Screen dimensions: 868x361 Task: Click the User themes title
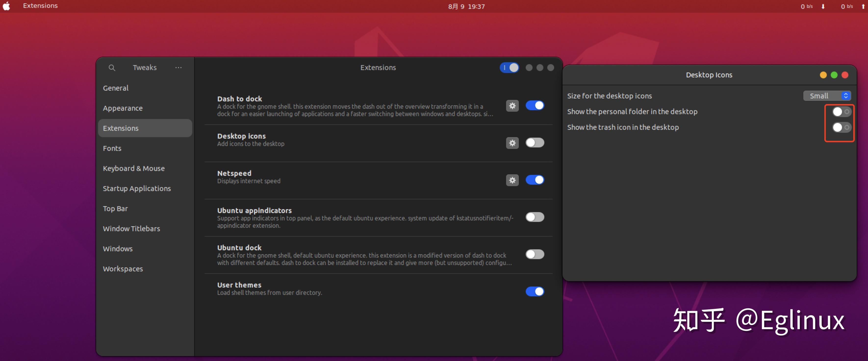[239, 285]
